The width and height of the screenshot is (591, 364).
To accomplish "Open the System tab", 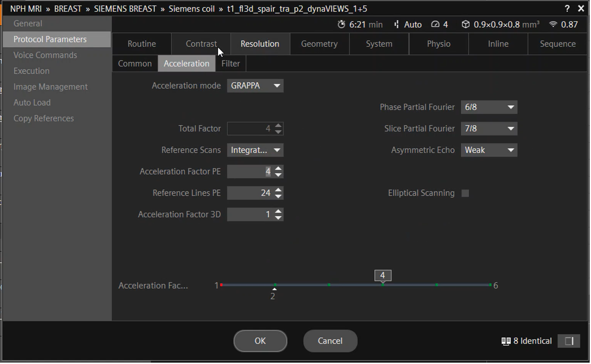I will point(379,44).
